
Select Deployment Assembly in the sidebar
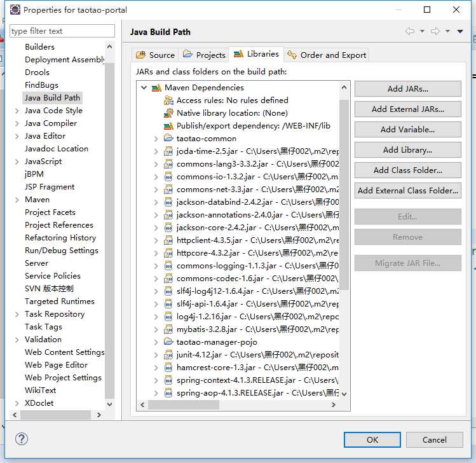coord(65,60)
